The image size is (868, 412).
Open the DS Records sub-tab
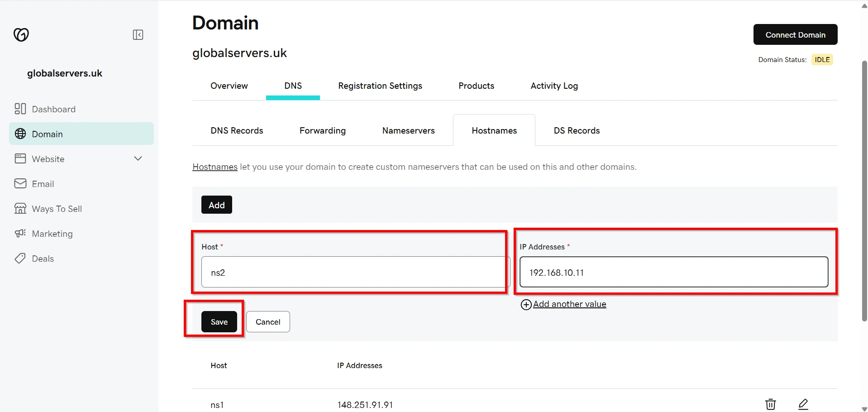pyautogui.click(x=577, y=130)
